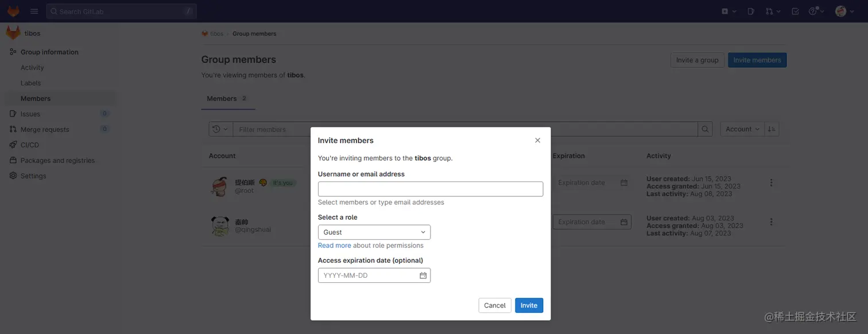Screen dimensions: 868x334
Task: Click the It's you badge
Action: coord(282,183)
